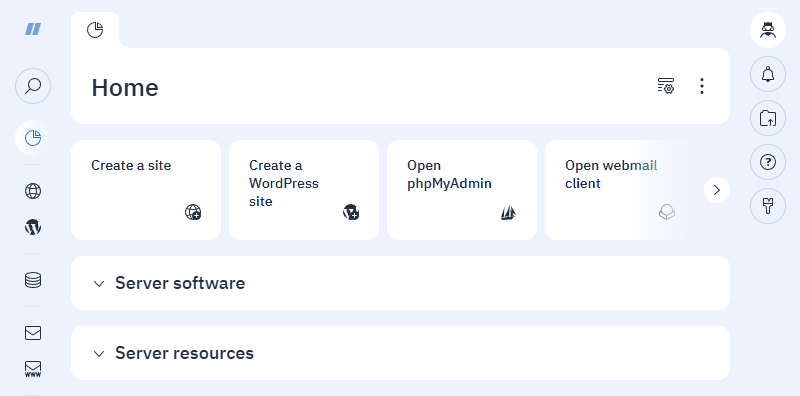Open the Home dashboard sidebar icon

tap(33, 138)
